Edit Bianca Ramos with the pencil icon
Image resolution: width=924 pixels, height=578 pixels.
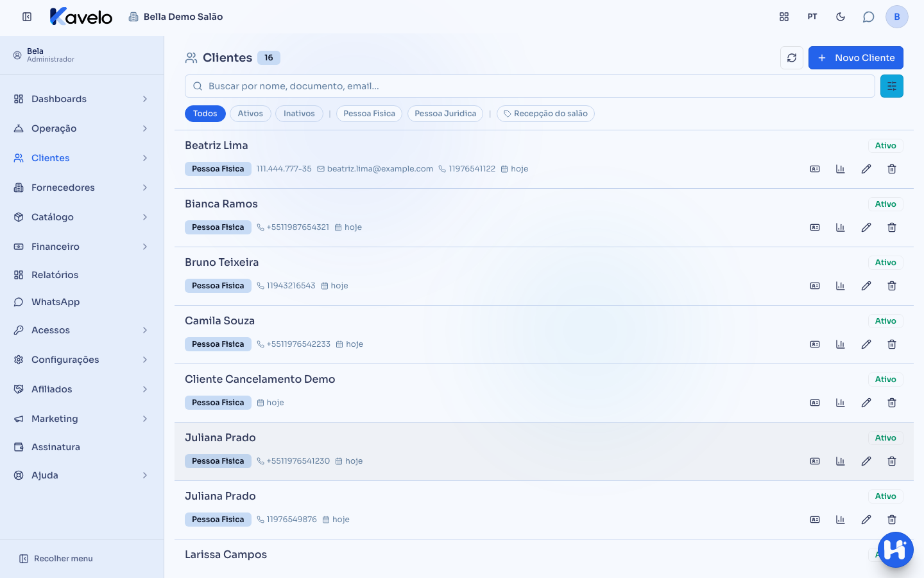[866, 227]
